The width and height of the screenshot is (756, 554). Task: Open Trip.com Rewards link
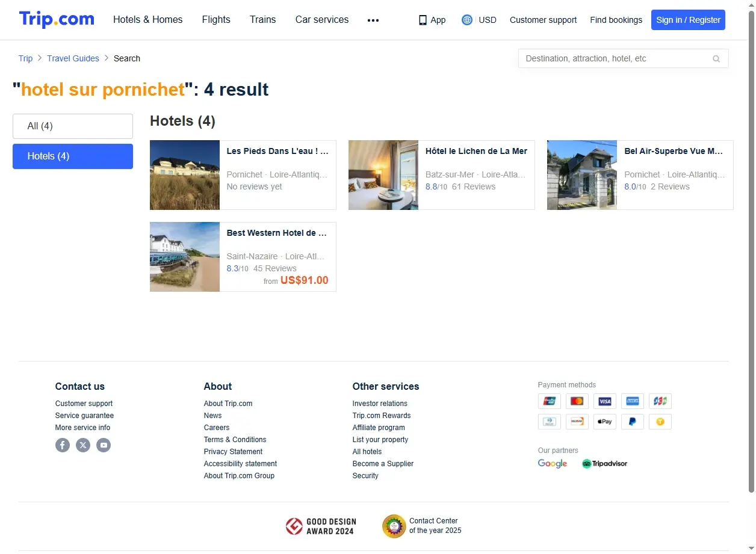[382, 416]
